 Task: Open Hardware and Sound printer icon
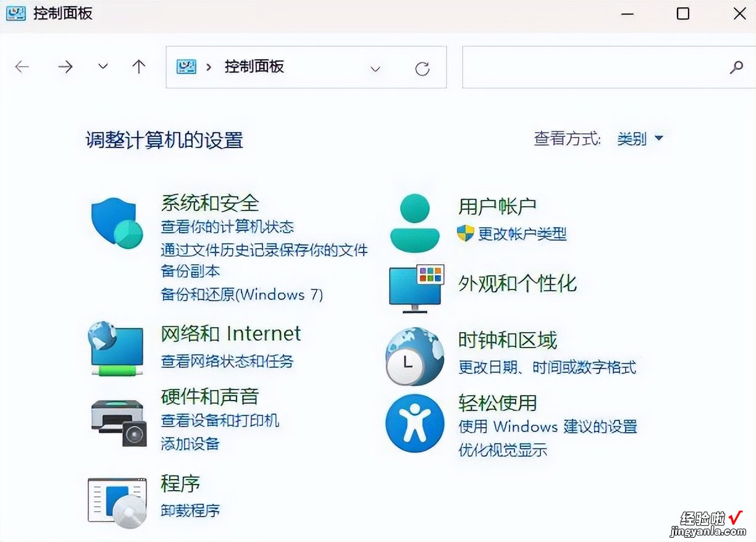119,422
